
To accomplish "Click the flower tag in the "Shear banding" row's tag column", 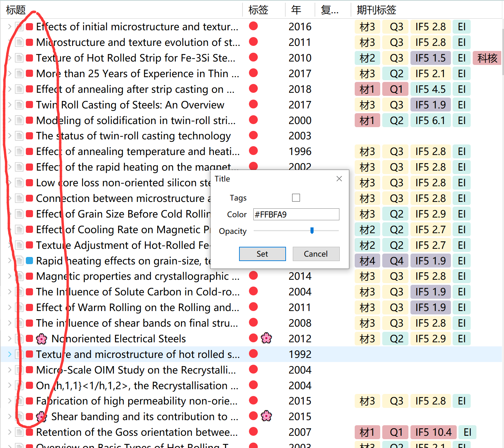I will 266,416.
